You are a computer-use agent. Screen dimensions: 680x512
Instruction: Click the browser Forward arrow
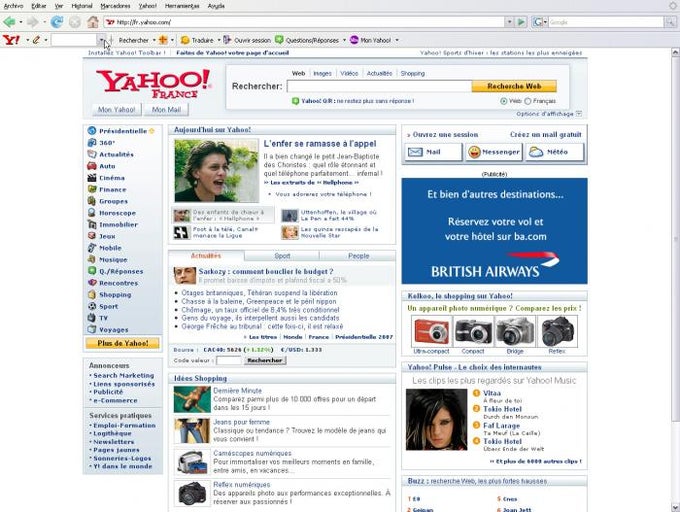coord(32,22)
